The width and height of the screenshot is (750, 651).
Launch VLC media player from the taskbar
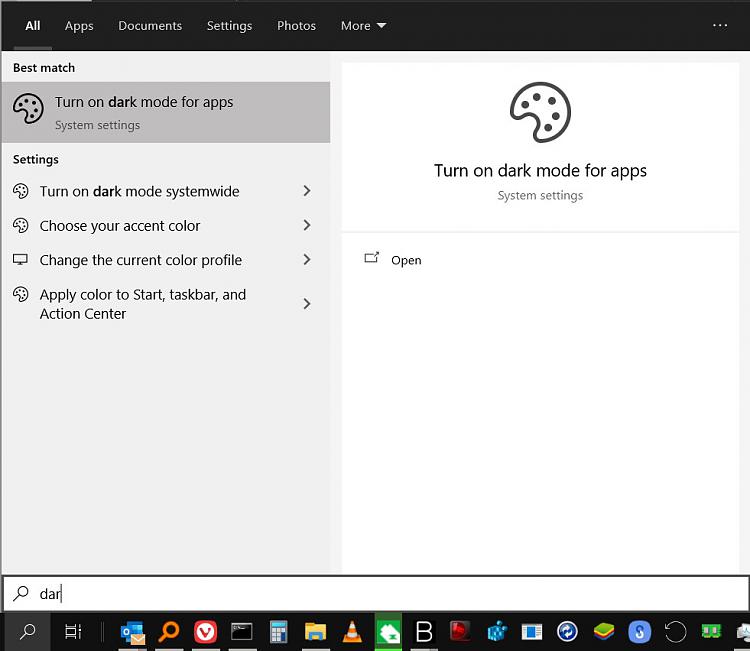[x=352, y=631]
